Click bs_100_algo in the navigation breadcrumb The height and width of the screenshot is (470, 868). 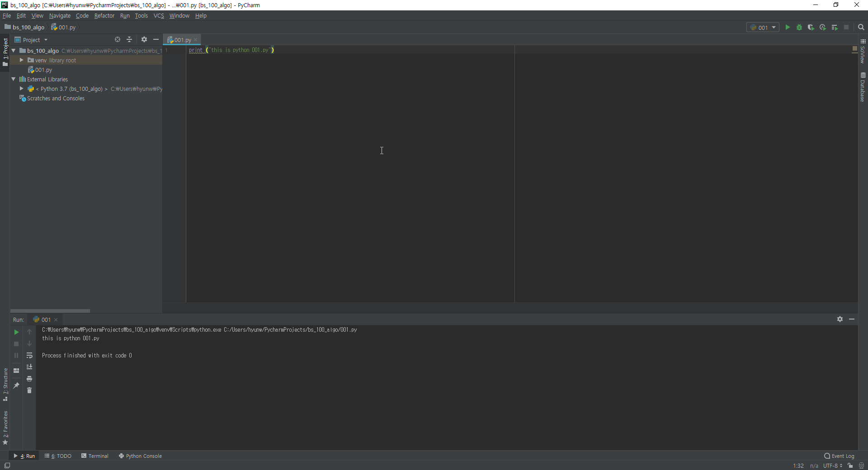pos(25,28)
